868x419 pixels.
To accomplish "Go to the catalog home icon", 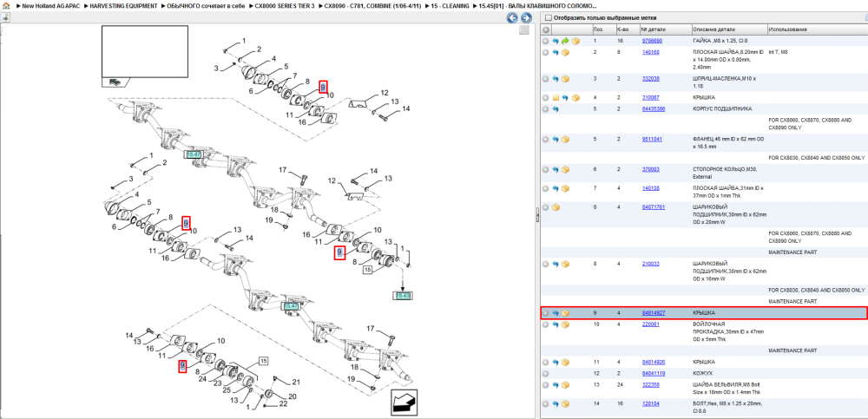I will pos(6,5).
